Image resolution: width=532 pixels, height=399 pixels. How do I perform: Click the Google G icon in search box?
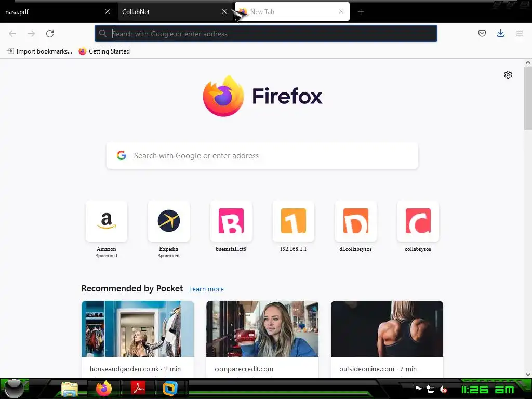(x=122, y=155)
